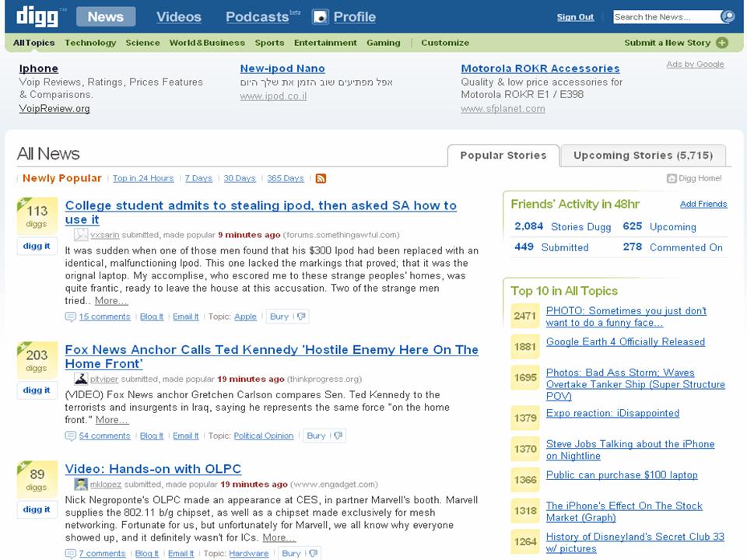Screen dimensions: 747x560
Task: Select the World & Business topic
Action: coord(207,43)
